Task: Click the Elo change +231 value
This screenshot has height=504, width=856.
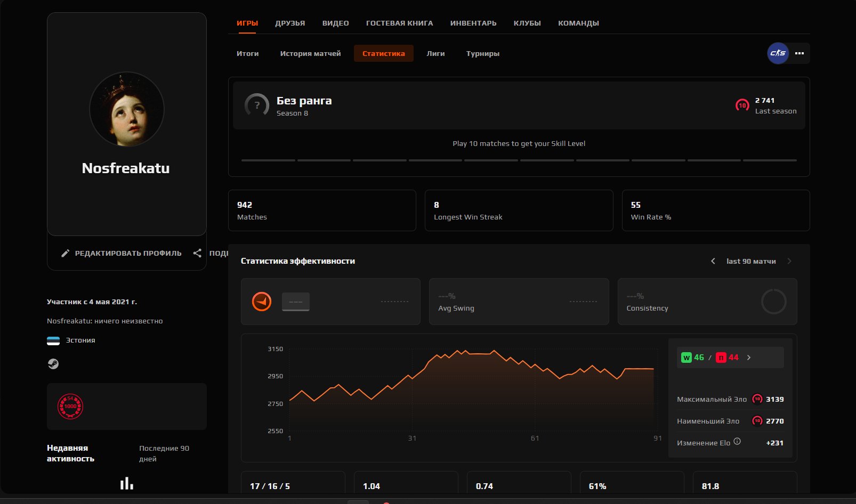Action: click(774, 443)
